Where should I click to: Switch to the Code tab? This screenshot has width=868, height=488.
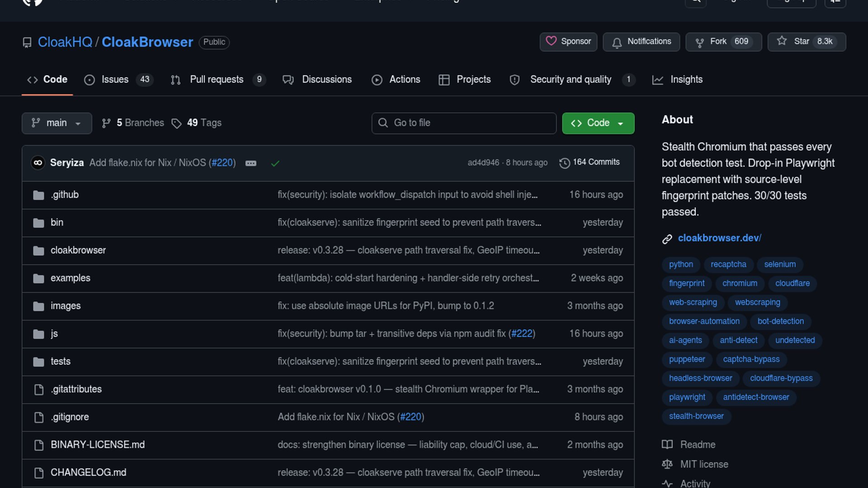[x=47, y=80]
